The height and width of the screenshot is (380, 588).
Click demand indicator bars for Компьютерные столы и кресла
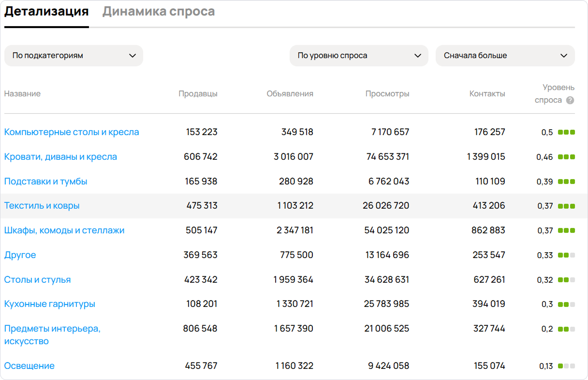coord(566,132)
